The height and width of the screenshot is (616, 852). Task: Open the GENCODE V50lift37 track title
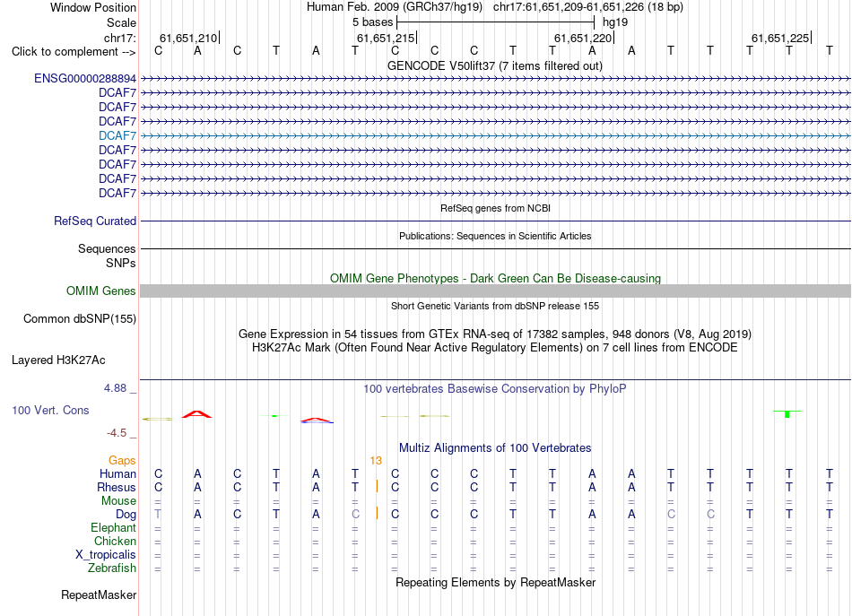[x=494, y=65]
